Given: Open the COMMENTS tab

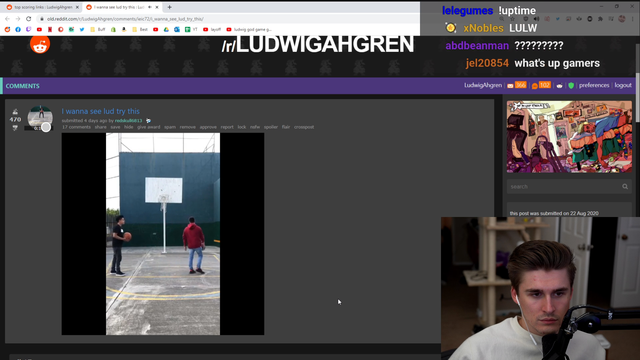Looking at the screenshot, I should coord(22,86).
